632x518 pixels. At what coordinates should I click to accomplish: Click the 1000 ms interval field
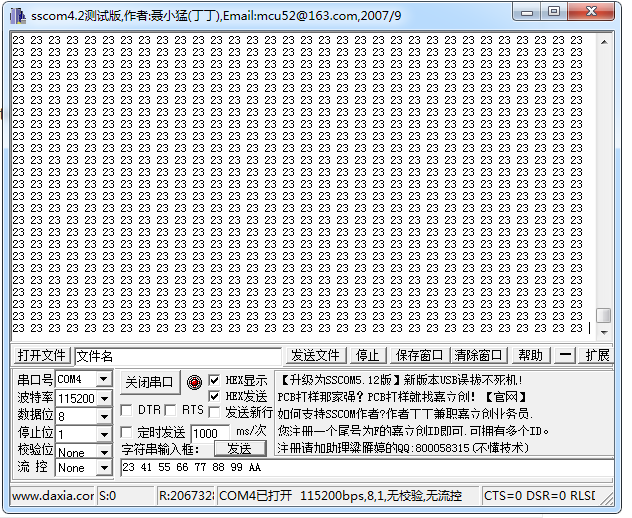coord(210,433)
